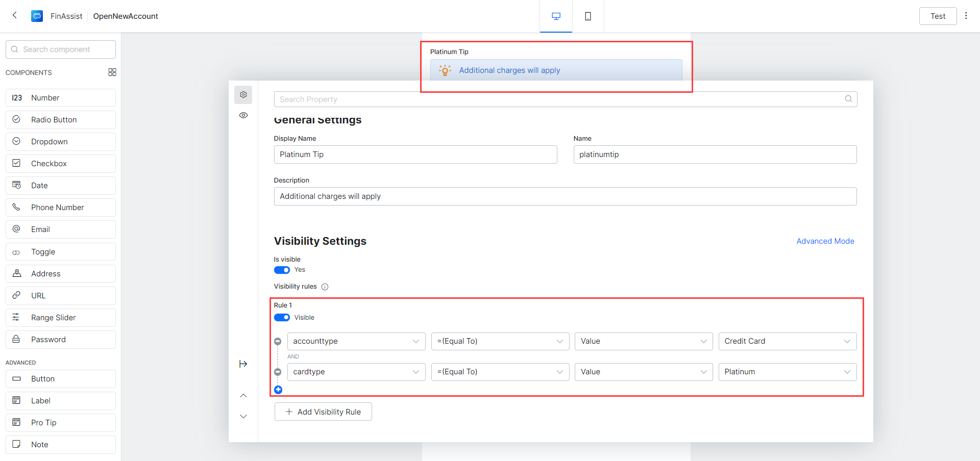Viewport: 980px width, 461px height.
Task: Open the eye preview panel tab
Action: click(x=243, y=115)
